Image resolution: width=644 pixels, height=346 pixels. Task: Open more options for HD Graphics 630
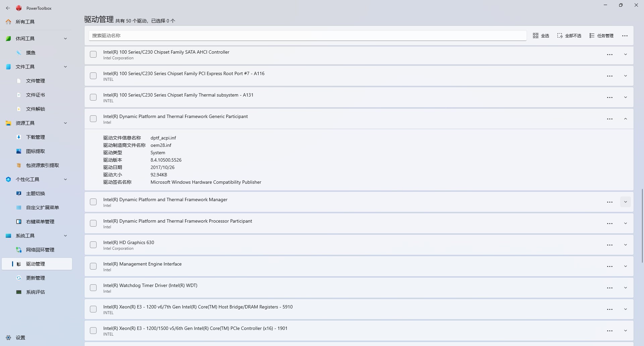[609, 245]
